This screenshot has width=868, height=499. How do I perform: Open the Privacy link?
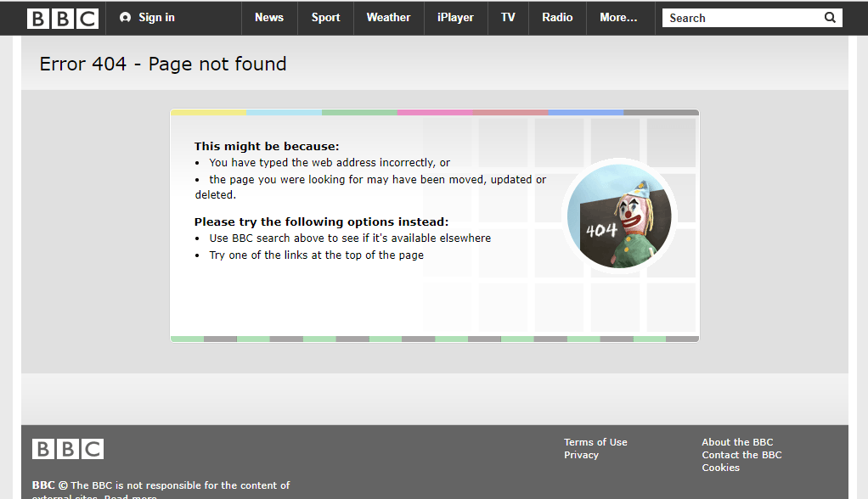point(581,455)
